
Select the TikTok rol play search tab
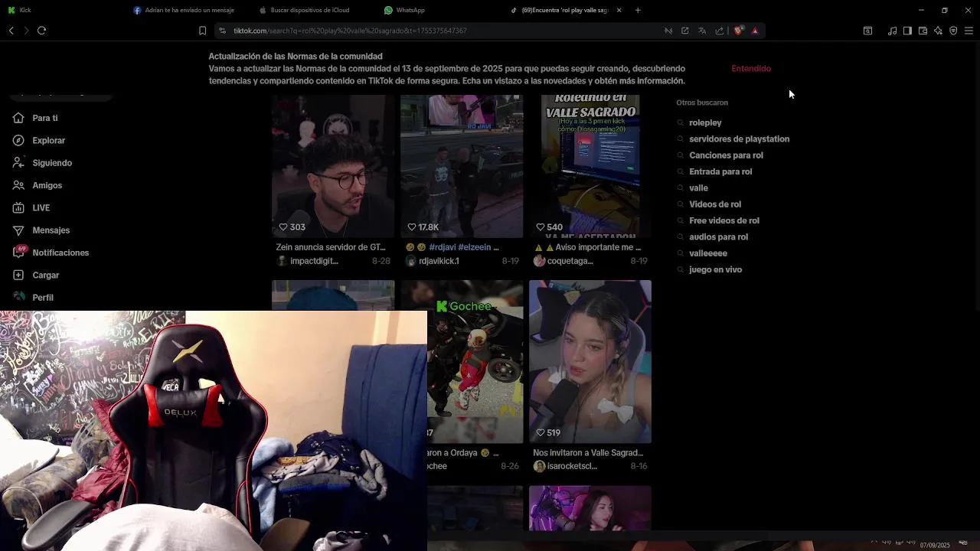pos(565,10)
